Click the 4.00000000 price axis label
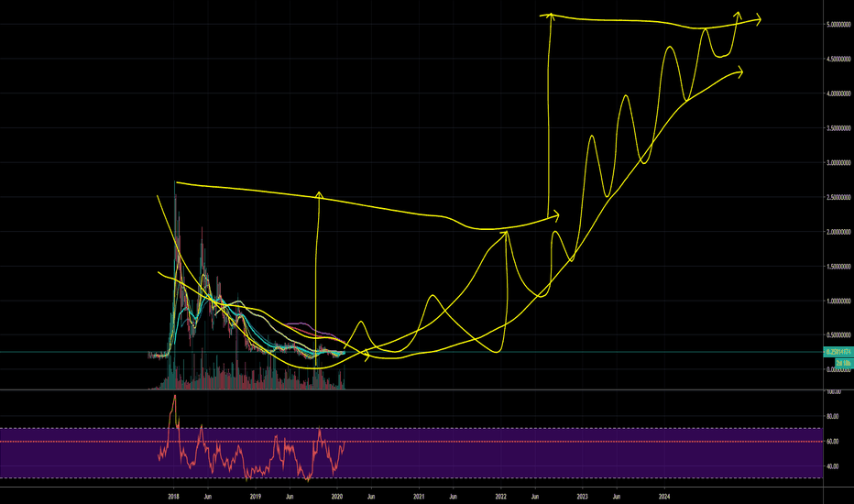 click(x=838, y=93)
